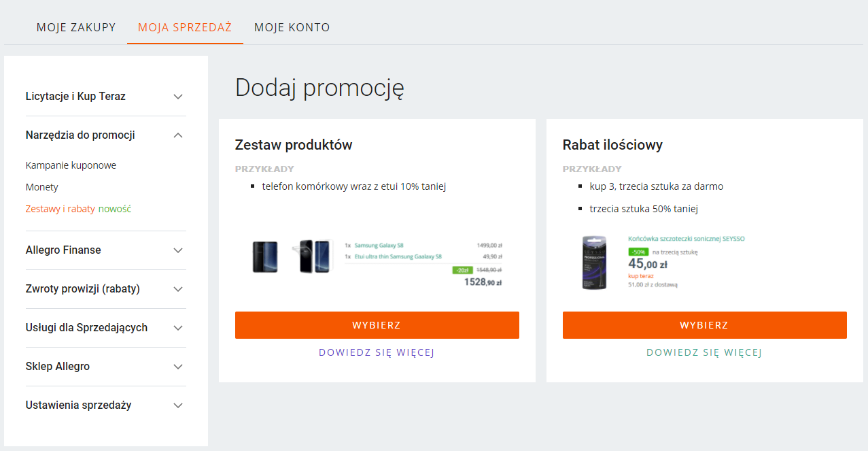This screenshot has width=868, height=451.
Task: Collapse the Narzędzia do promocji chevron
Action: pos(178,135)
